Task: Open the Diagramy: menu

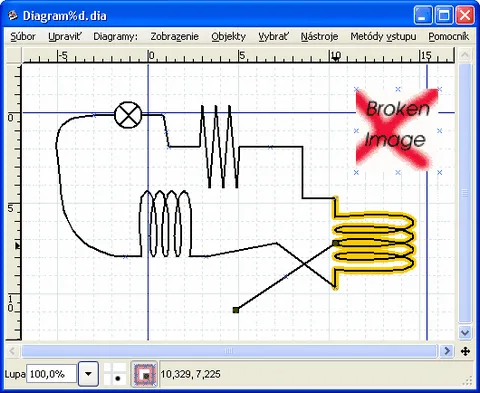Action: click(115, 37)
